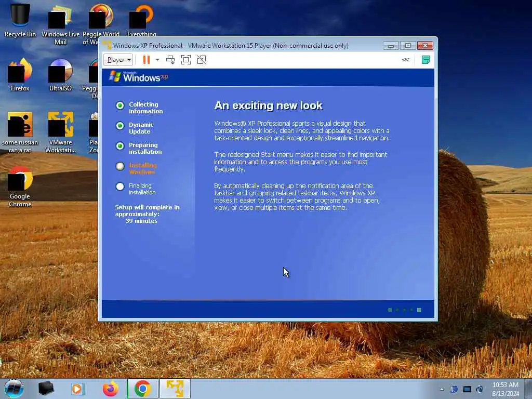Open Recycle Bin on the desktop
Image resolution: width=532 pixels, height=399 pixels.
click(20, 20)
